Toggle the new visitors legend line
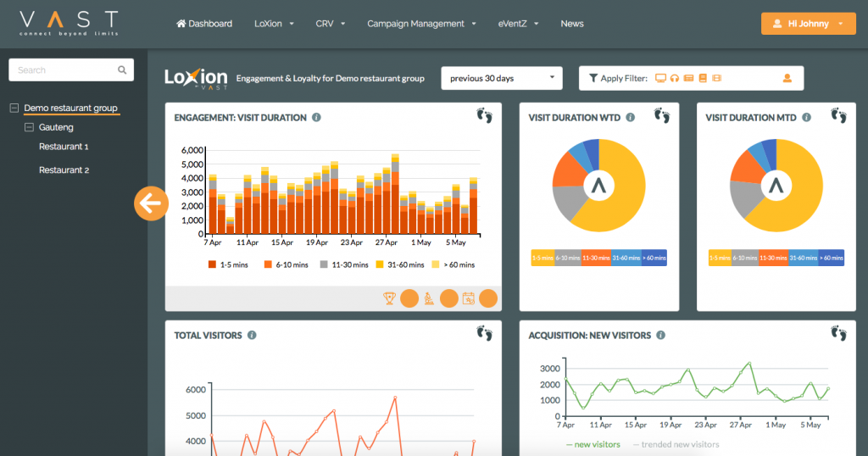The width and height of the screenshot is (868, 456). point(593,444)
